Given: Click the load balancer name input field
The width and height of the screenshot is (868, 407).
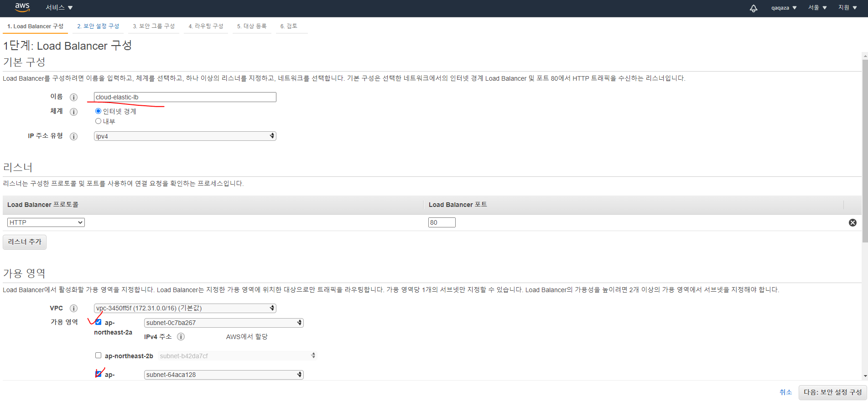Looking at the screenshot, I should 185,97.
